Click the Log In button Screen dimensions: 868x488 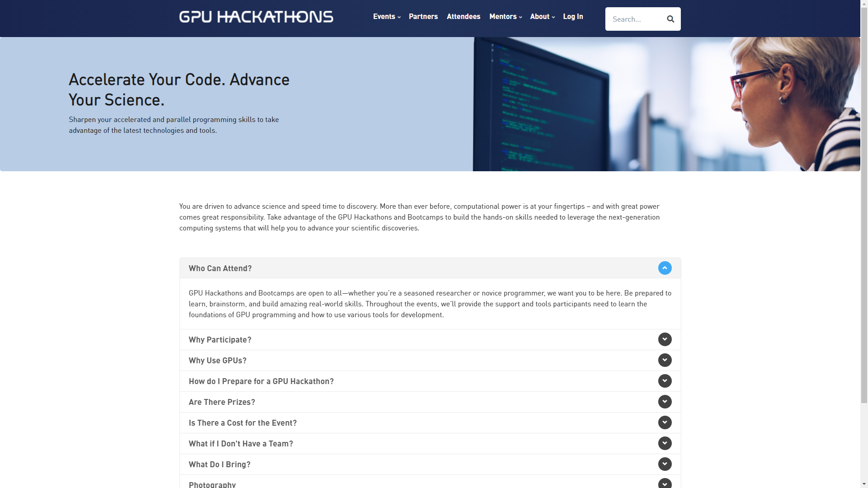tap(573, 16)
